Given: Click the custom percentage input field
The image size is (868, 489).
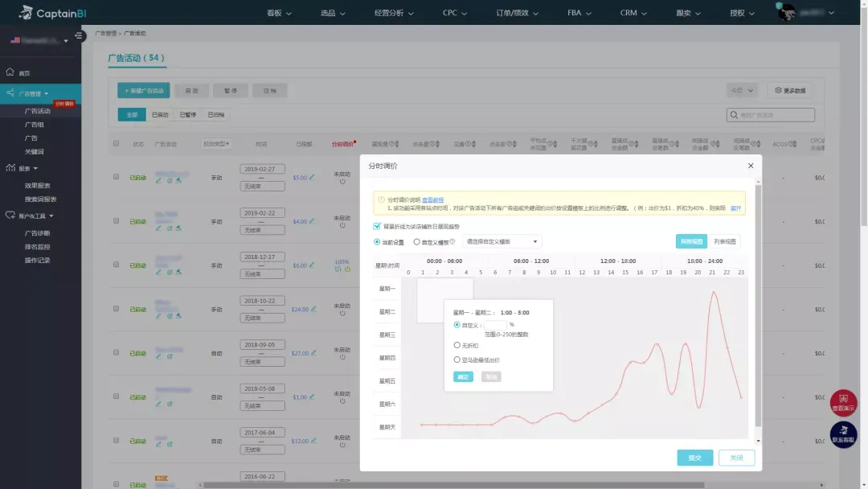Looking at the screenshot, I should (x=495, y=324).
